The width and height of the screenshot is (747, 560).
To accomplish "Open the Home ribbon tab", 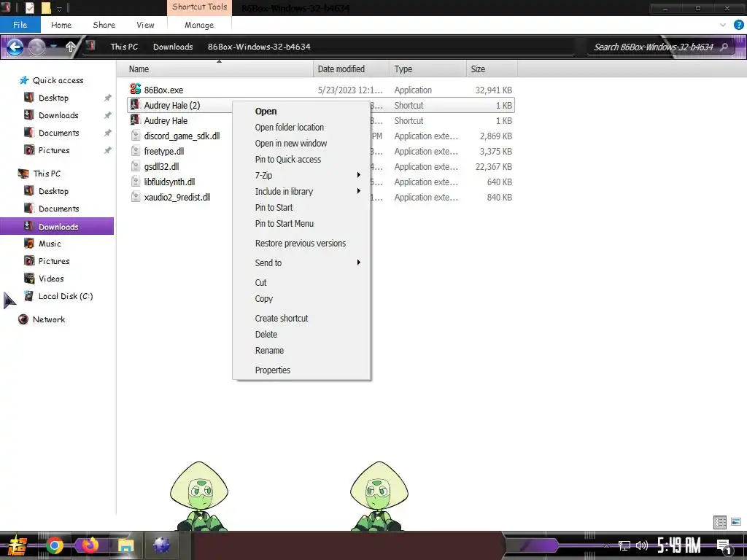I will [x=61, y=25].
